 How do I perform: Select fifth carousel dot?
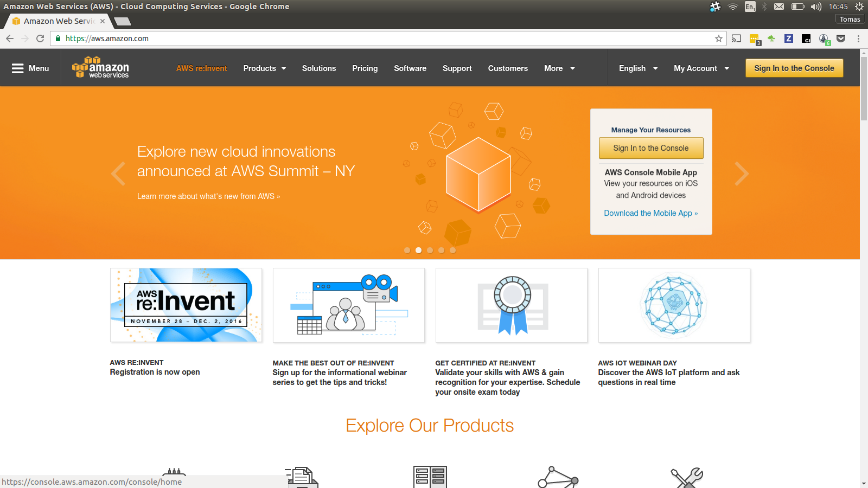click(x=452, y=251)
